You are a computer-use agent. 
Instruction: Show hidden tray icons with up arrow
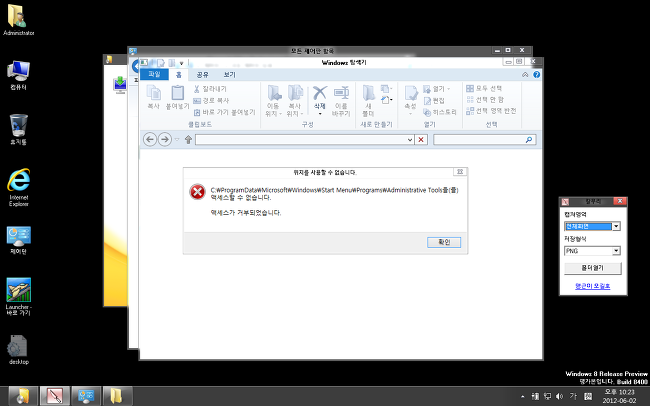(522, 396)
